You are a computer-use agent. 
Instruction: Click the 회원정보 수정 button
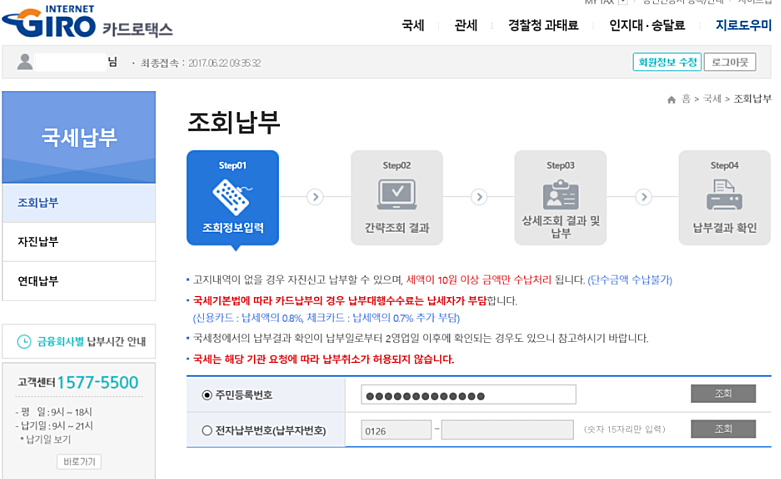tap(667, 62)
